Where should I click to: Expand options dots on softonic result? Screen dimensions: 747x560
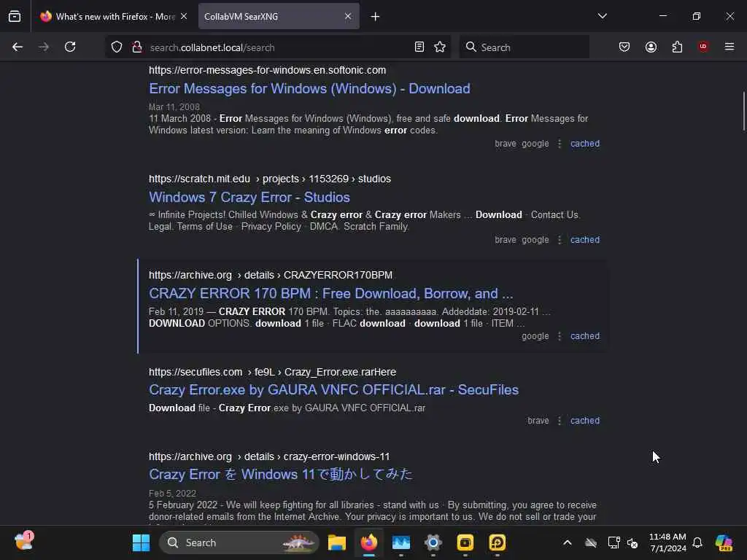point(560,144)
